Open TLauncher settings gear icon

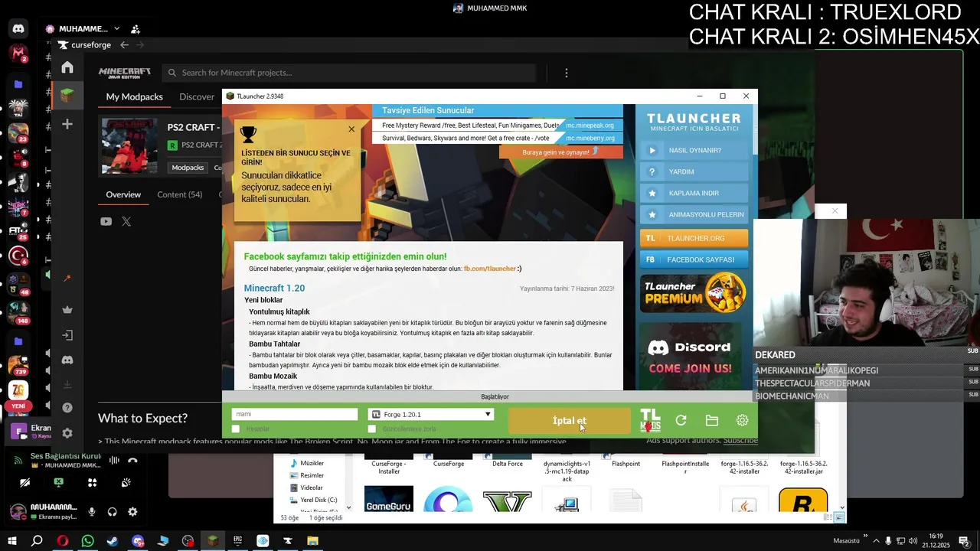coord(742,420)
